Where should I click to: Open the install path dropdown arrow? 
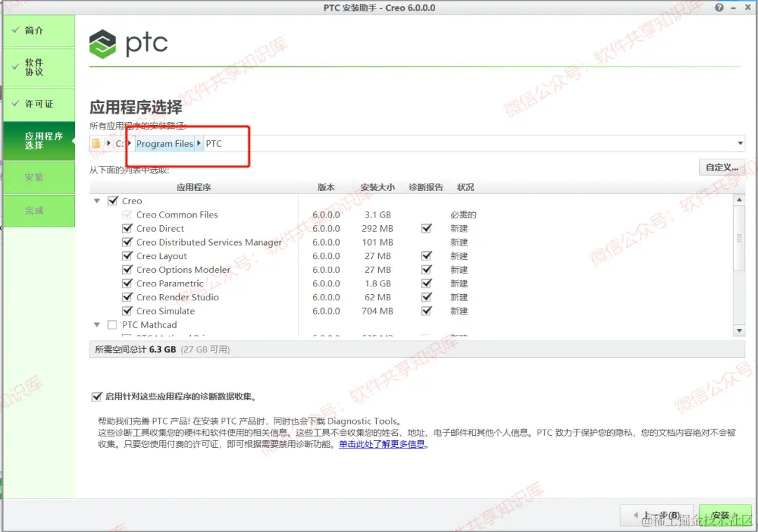pyautogui.click(x=740, y=143)
